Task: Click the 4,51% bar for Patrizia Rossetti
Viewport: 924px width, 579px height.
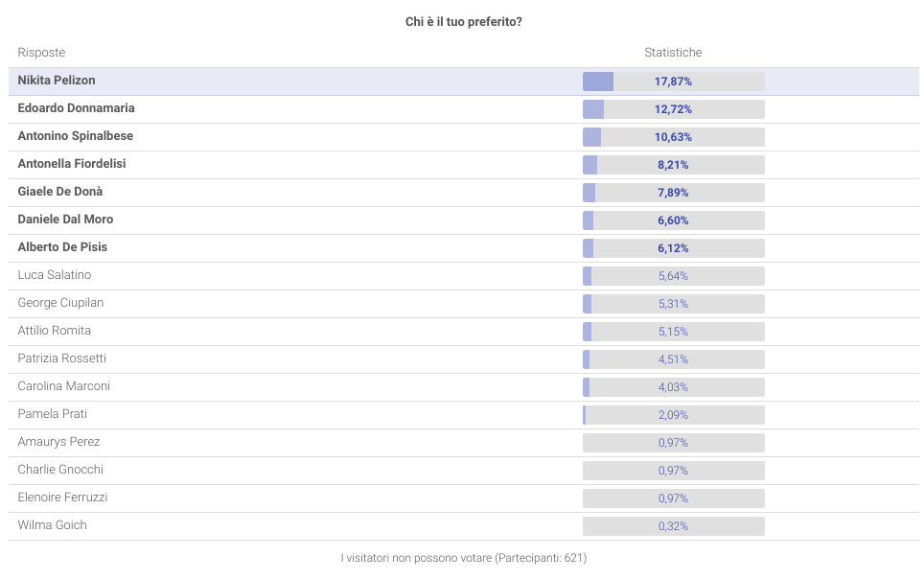Action: 673,359
